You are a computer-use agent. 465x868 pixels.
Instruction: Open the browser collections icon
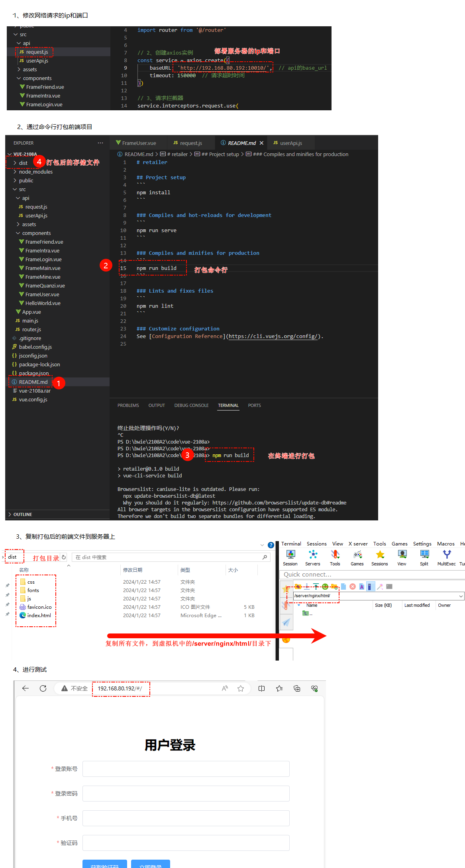coord(297,688)
